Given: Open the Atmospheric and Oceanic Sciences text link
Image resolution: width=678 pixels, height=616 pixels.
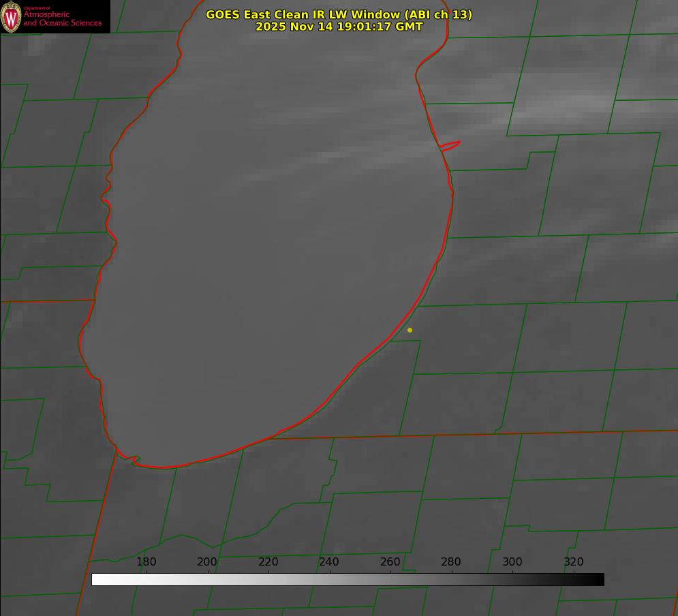Looking at the screenshot, I should (63, 19).
